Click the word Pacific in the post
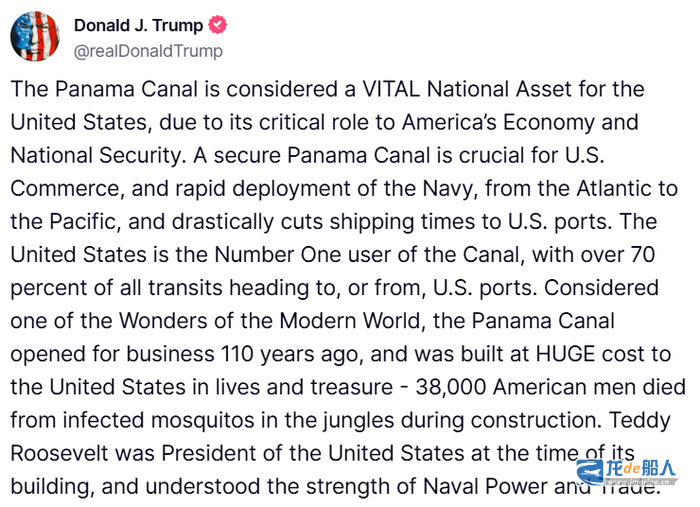The height and width of the screenshot is (507, 700). 77,221
